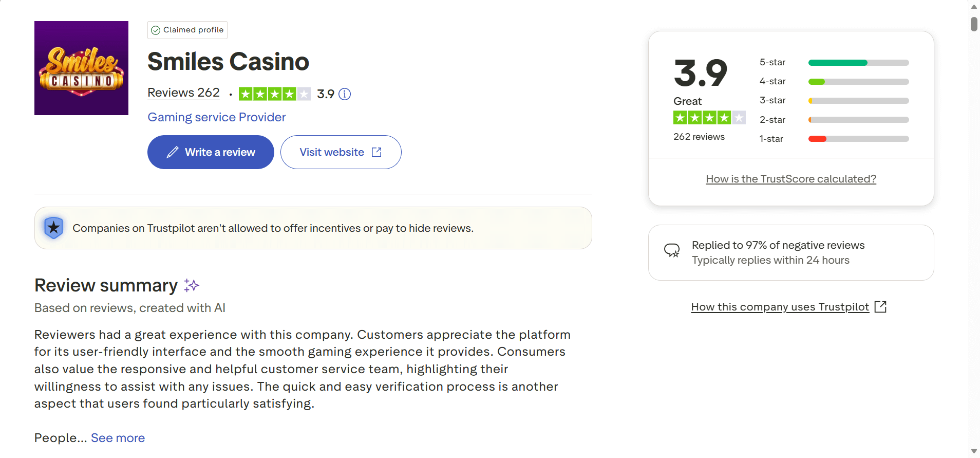Click the green star rating in header
The width and height of the screenshot is (980, 458).
pyautogui.click(x=274, y=94)
